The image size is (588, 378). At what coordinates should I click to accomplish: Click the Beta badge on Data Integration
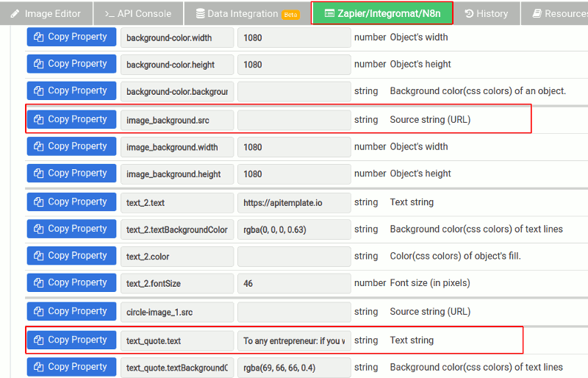click(290, 15)
